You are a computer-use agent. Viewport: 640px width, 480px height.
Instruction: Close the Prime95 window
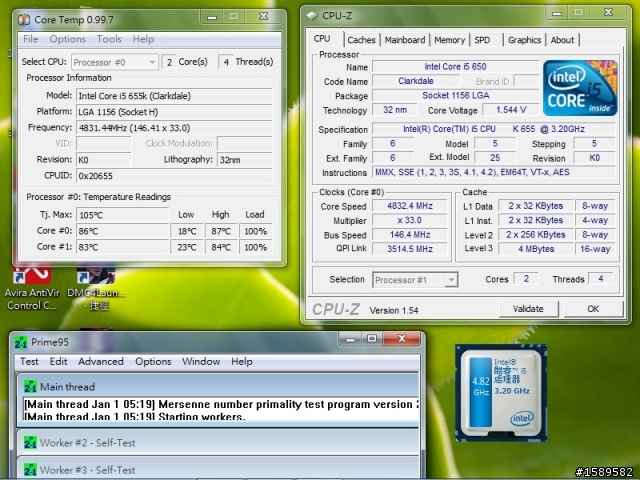[401, 338]
